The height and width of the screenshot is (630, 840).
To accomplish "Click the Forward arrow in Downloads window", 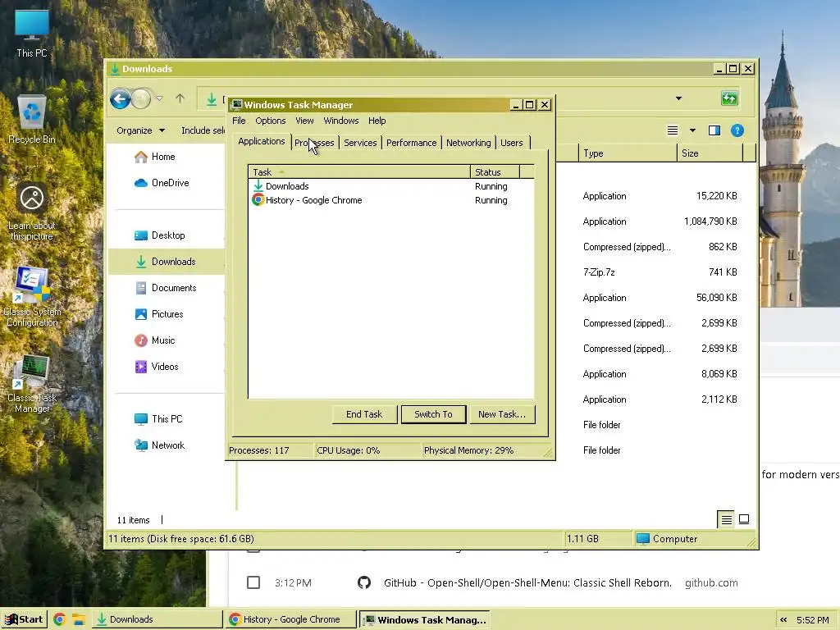I will [140, 98].
